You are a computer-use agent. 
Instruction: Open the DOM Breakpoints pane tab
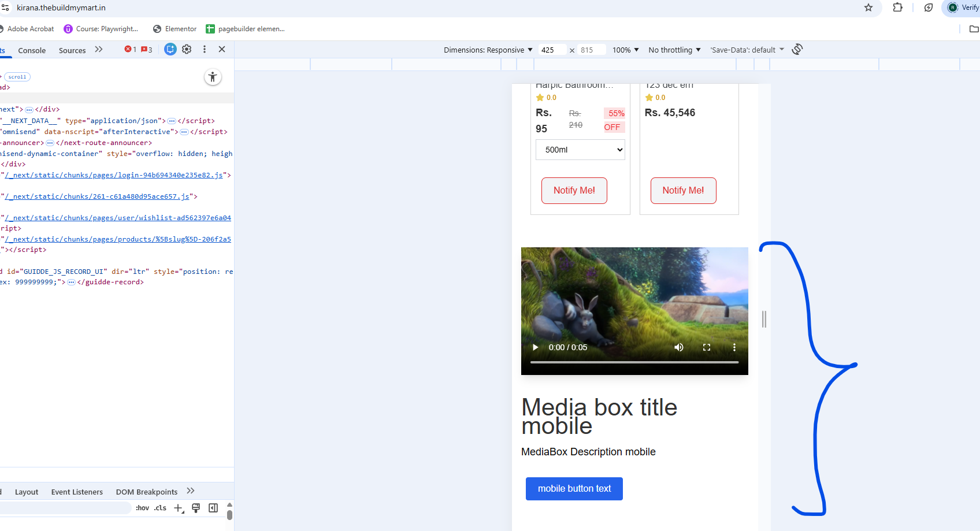[x=147, y=492]
